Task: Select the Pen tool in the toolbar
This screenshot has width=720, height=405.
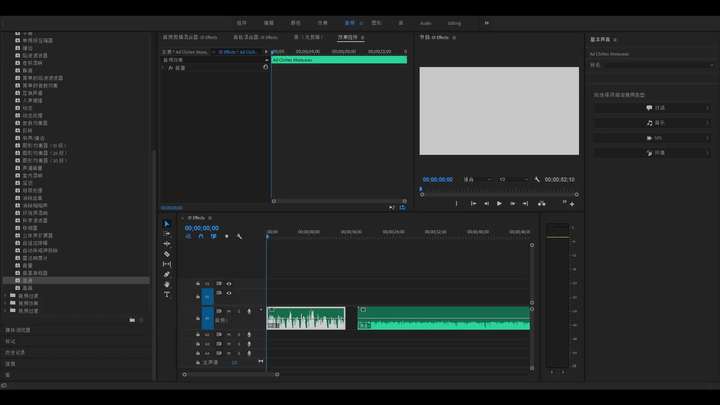Action: click(x=167, y=274)
